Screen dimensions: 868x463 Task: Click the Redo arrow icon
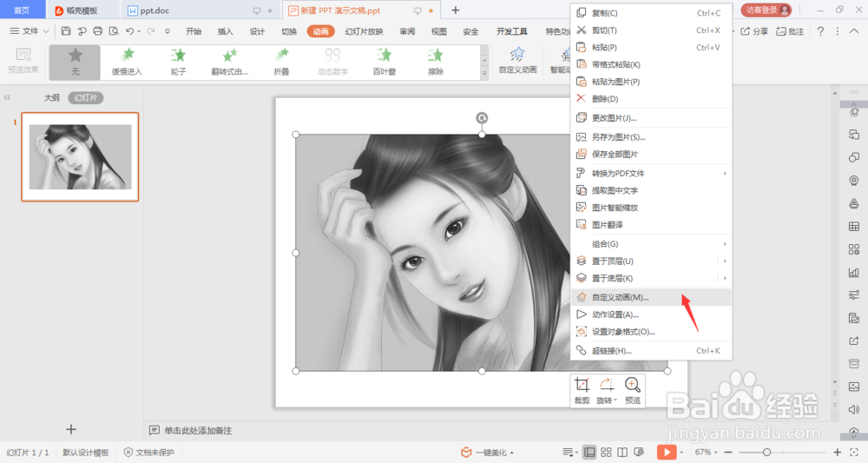pos(150,31)
